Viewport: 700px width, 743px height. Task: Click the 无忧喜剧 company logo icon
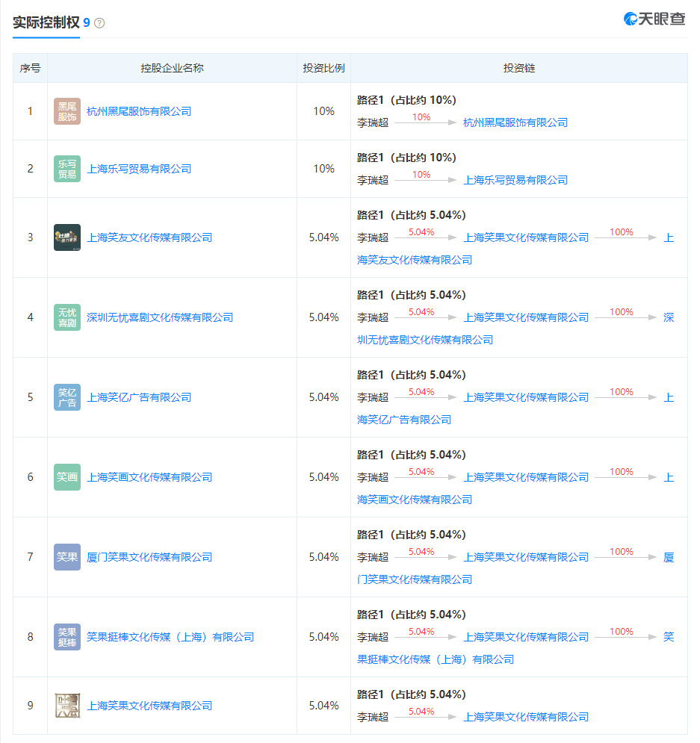[67, 317]
